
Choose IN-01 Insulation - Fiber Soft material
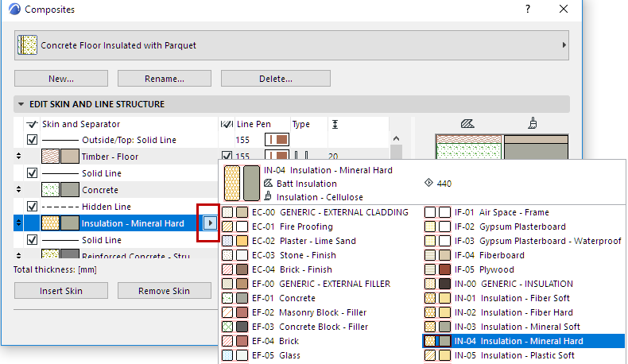(x=524, y=298)
